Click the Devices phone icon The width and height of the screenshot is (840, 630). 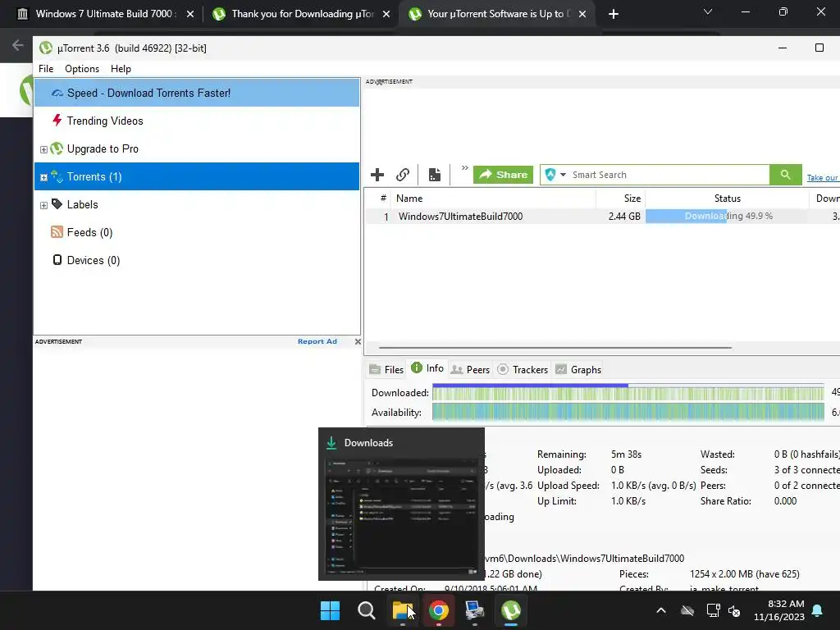point(57,260)
